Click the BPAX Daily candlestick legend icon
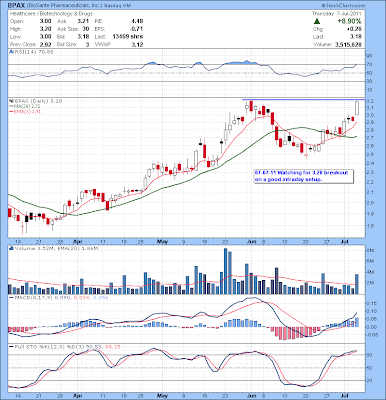 click(11, 101)
